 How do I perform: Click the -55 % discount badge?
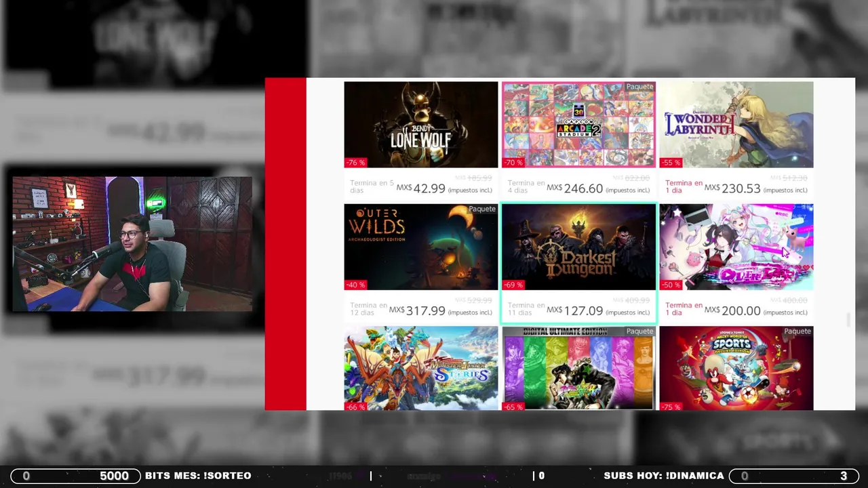click(x=671, y=163)
